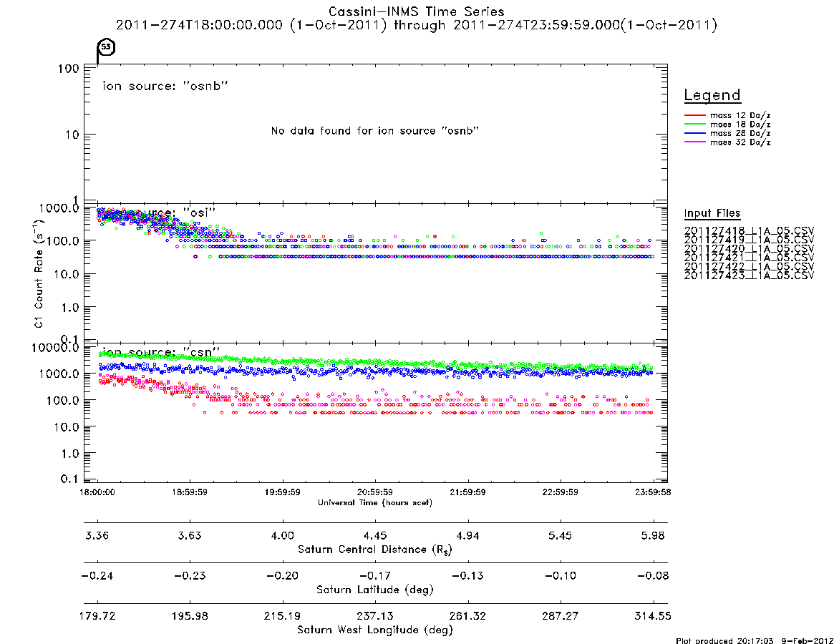
Task: Click the ion source "osnb" panel label
Action: coord(165,86)
